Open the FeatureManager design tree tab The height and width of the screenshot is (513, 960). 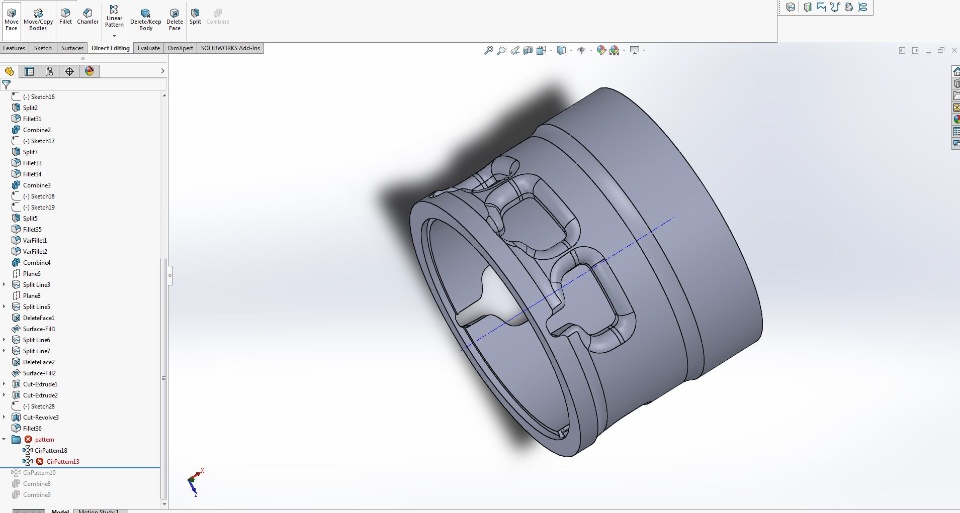coord(9,72)
